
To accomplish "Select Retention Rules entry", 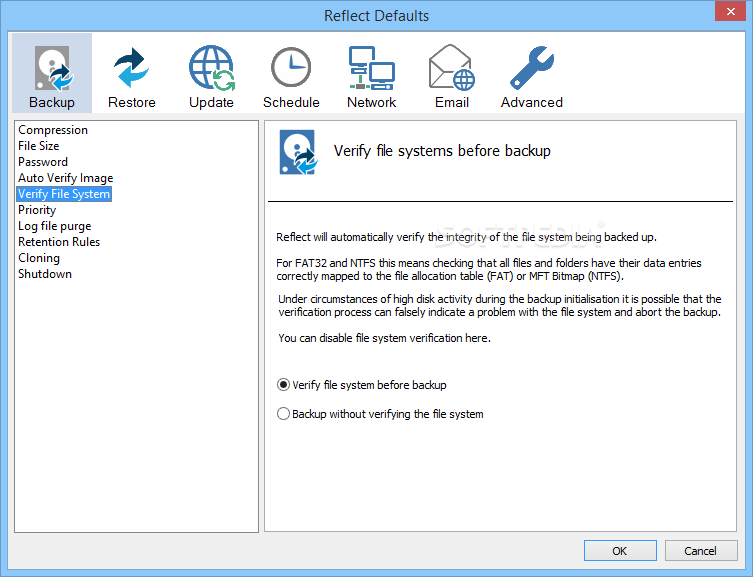I will point(59,242).
